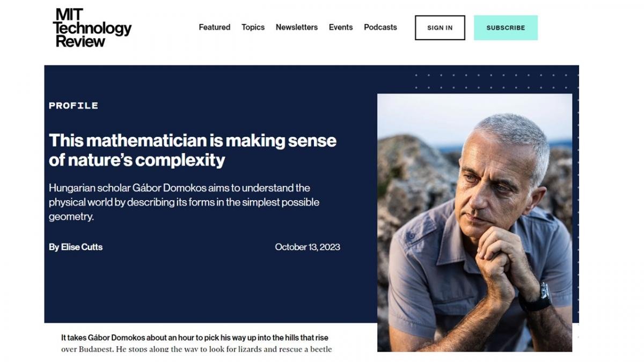Image resolution: width=644 pixels, height=362 pixels.
Task: Navigate to Podcasts
Action: click(x=380, y=27)
